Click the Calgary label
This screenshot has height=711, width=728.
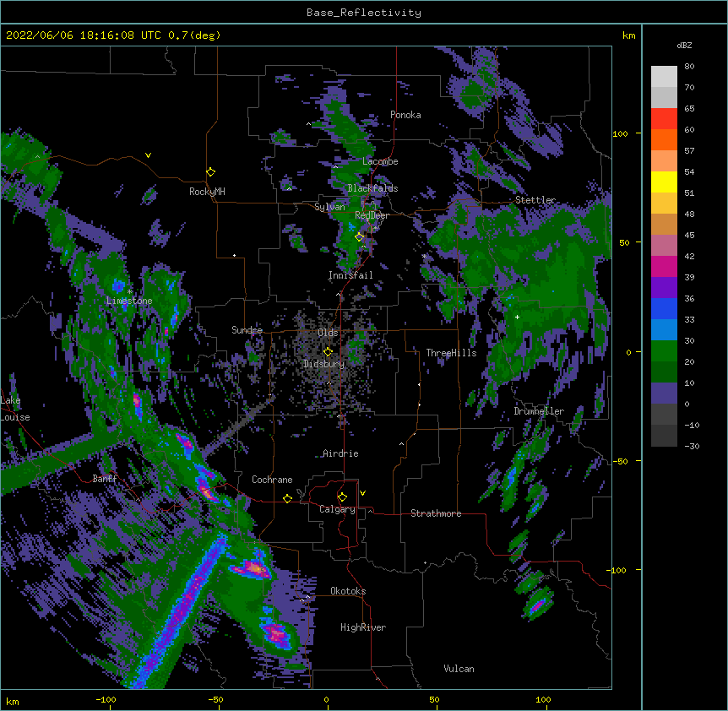pos(337,509)
